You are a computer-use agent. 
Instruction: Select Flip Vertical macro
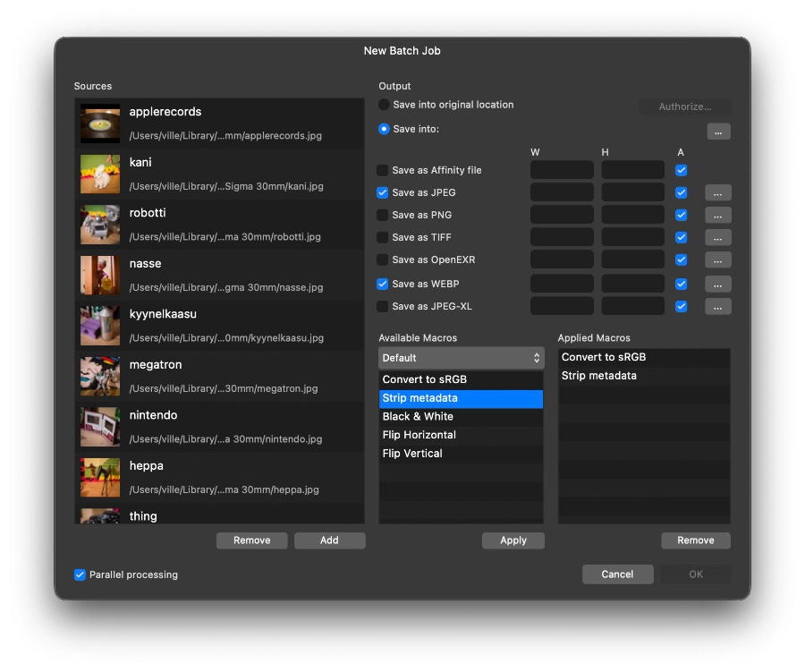[461, 454]
